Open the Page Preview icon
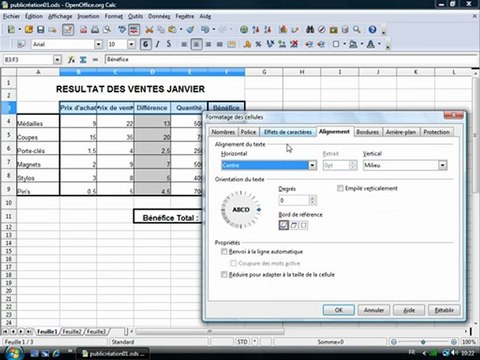Viewport: 480px width, 360px height. tap(107, 30)
